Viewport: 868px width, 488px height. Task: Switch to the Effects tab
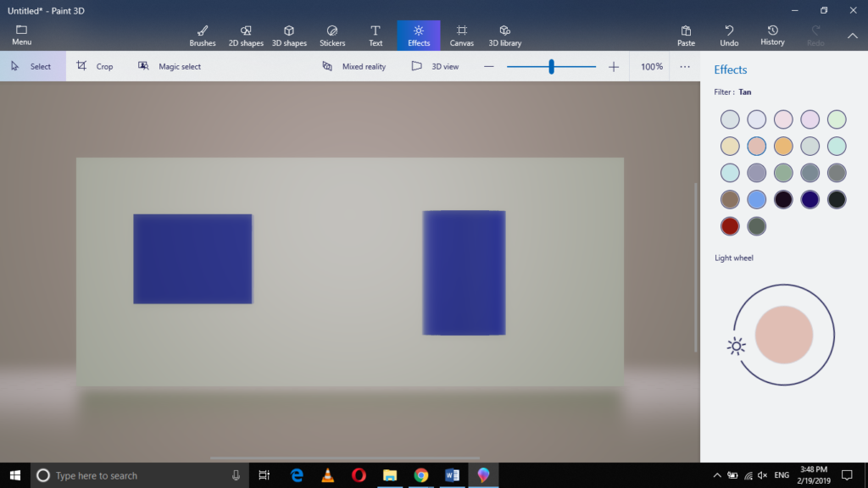419,36
